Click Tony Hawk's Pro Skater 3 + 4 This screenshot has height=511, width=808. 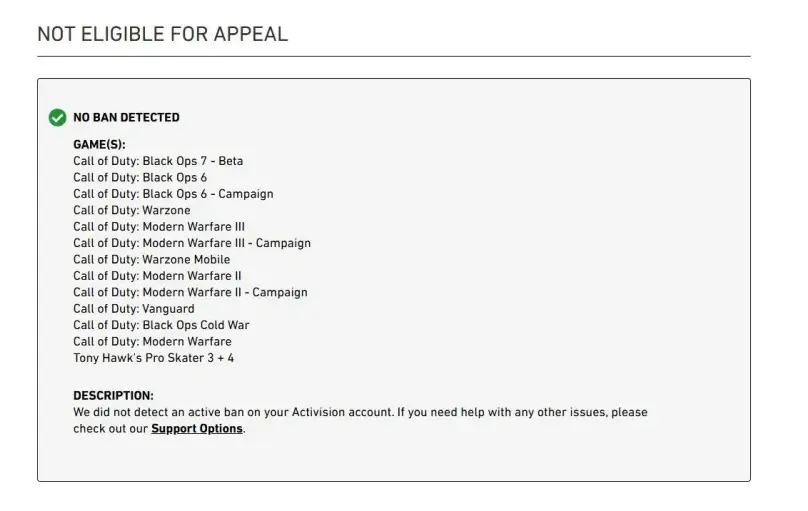[x=154, y=358]
